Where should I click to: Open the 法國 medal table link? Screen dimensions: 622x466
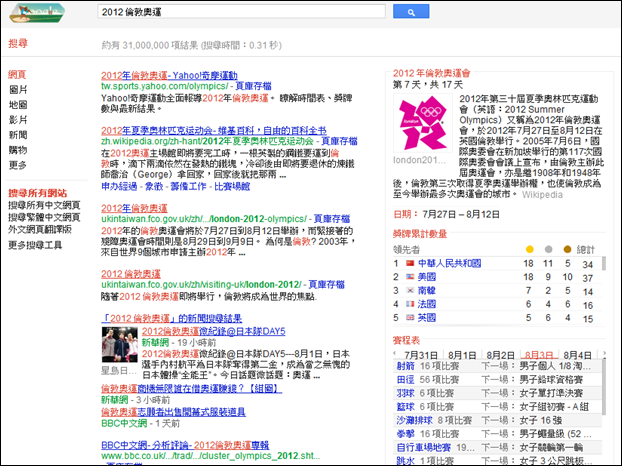click(427, 304)
